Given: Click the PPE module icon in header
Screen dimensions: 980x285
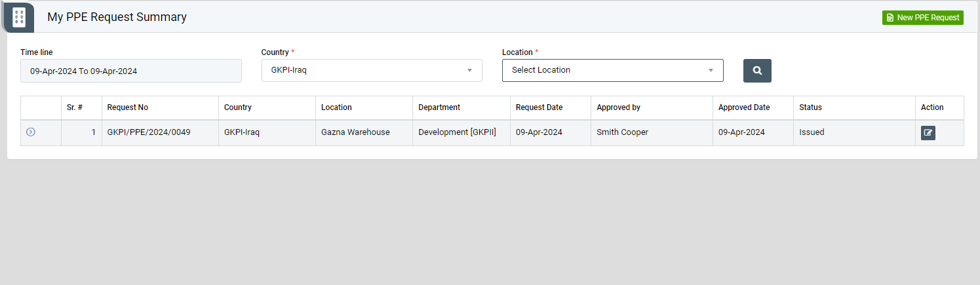Looking at the screenshot, I should coord(19,17).
